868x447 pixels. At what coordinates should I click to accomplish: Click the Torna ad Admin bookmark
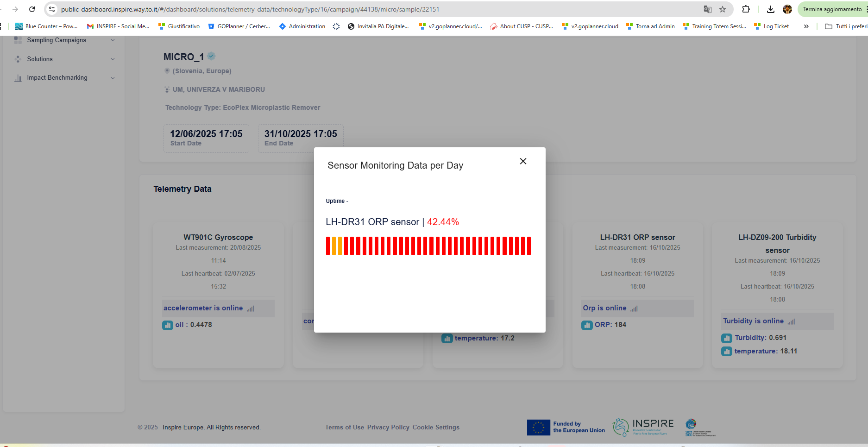[650, 26]
